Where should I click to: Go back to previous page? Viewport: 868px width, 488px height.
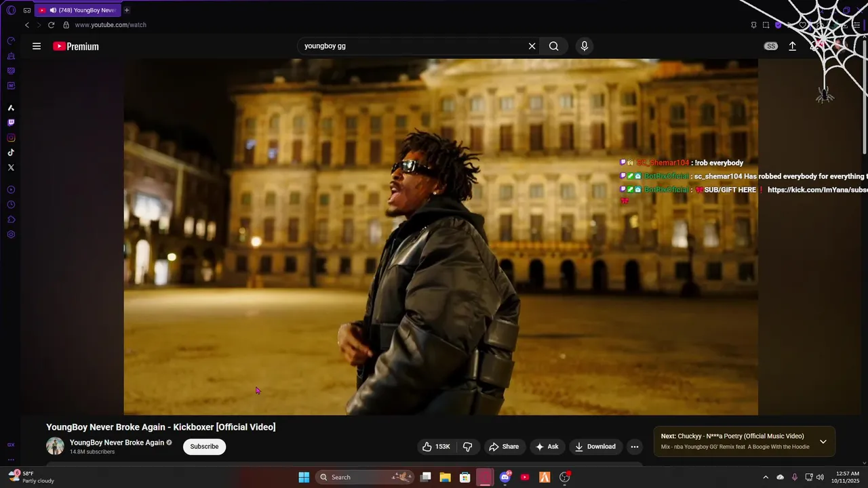pyautogui.click(x=27, y=25)
